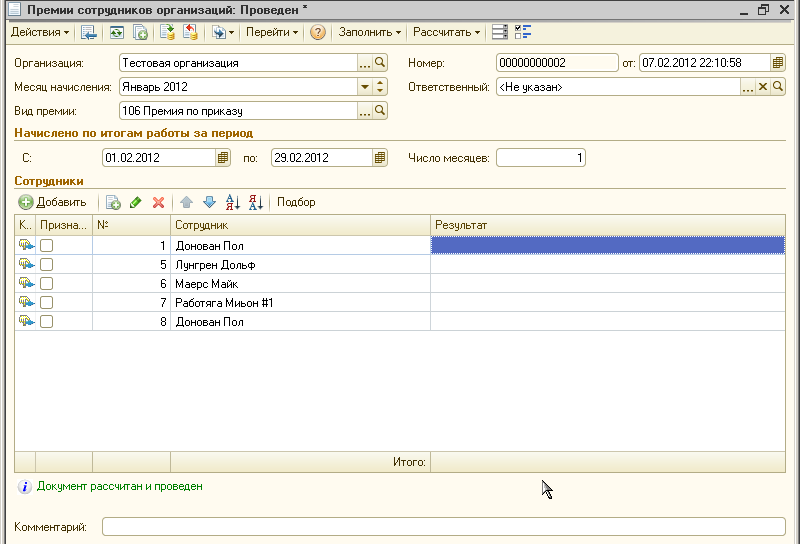Open Организация record with magnifier icon
800x544 pixels.
click(380, 63)
